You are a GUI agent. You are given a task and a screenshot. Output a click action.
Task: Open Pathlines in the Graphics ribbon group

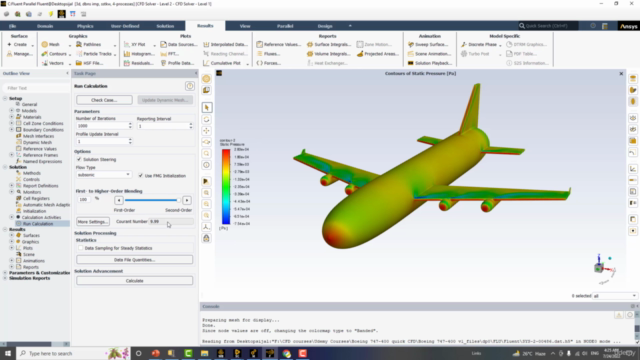click(89, 44)
